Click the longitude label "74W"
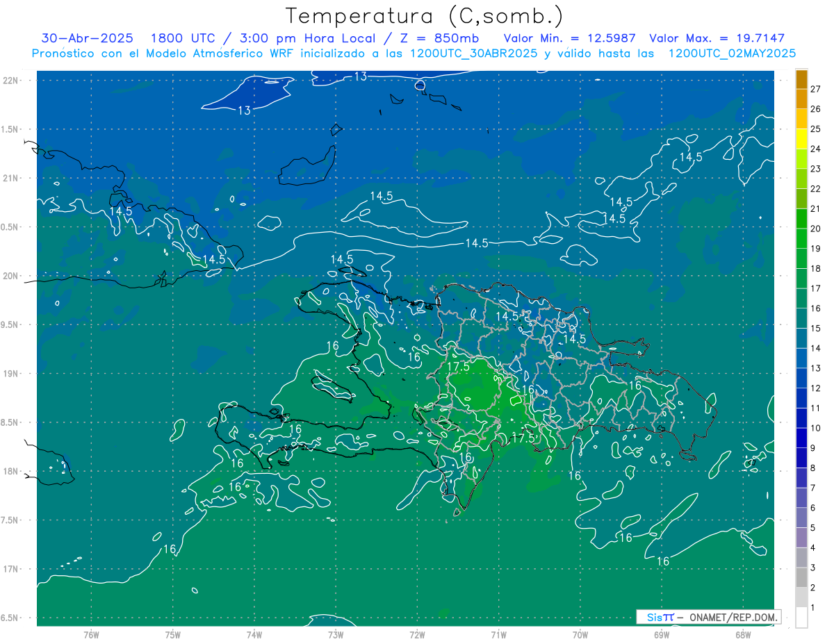Screen dimensions: 834x644 point(254,635)
